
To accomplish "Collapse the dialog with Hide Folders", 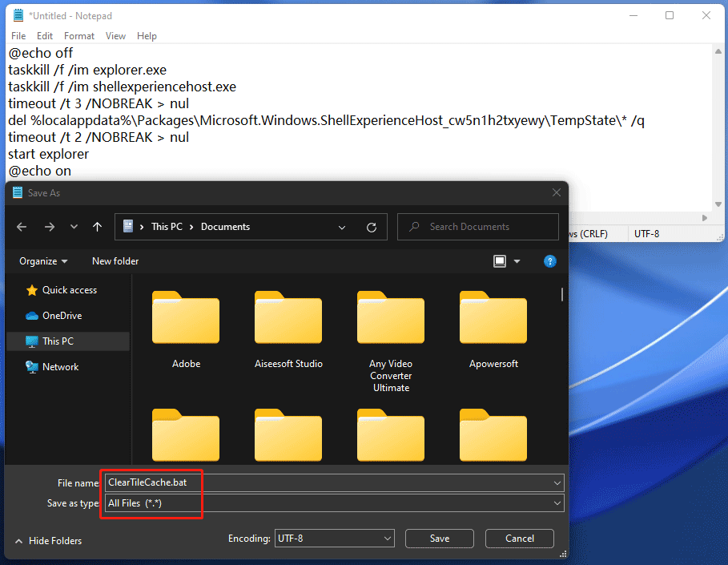I will click(48, 541).
